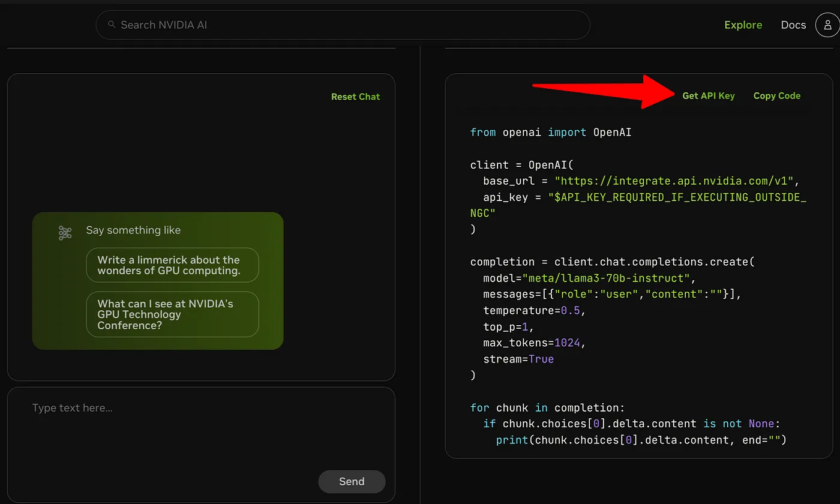Click the magnifying glass search icon

[x=112, y=25]
